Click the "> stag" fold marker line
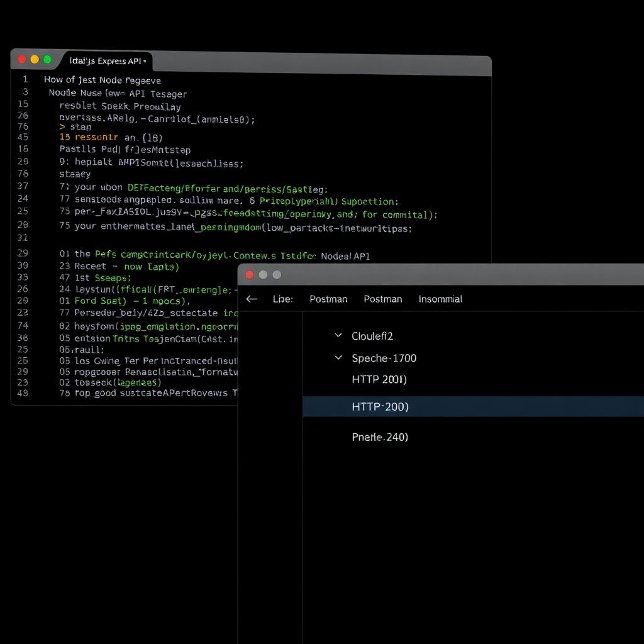This screenshot has height=644, width=644. (x=75, y=127)
